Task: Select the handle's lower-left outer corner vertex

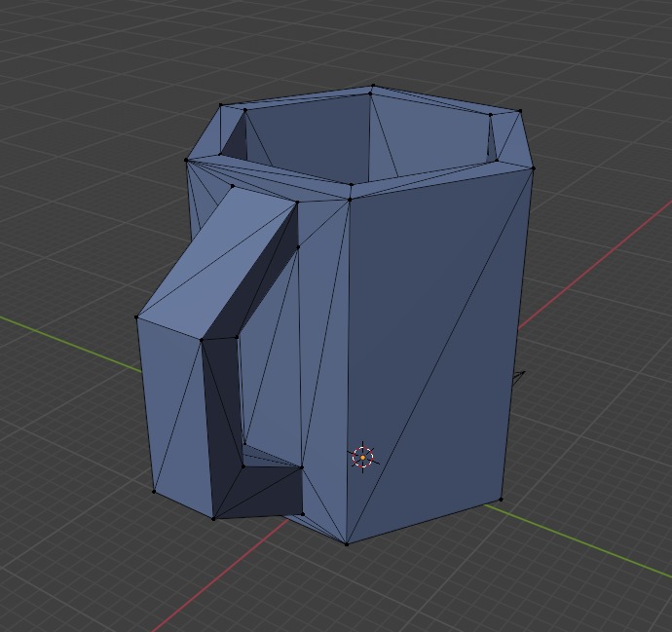Action: 154,492
